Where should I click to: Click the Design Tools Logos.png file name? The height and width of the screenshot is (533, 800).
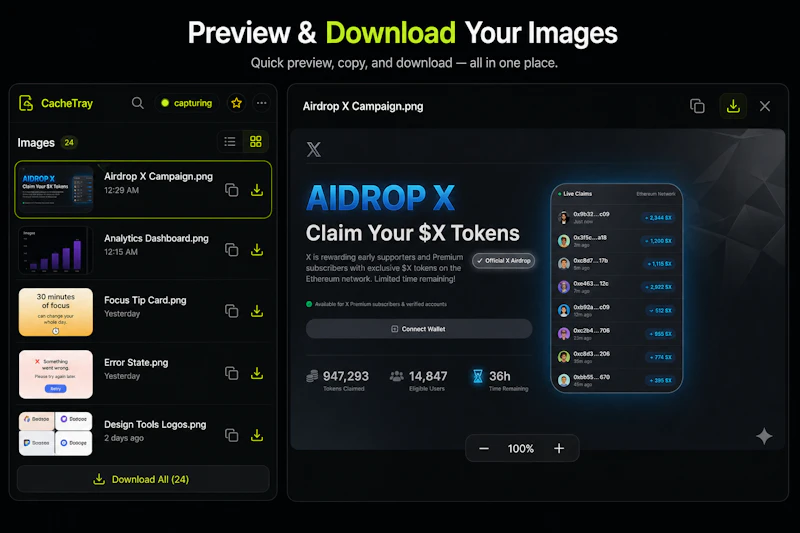[155, 424]
